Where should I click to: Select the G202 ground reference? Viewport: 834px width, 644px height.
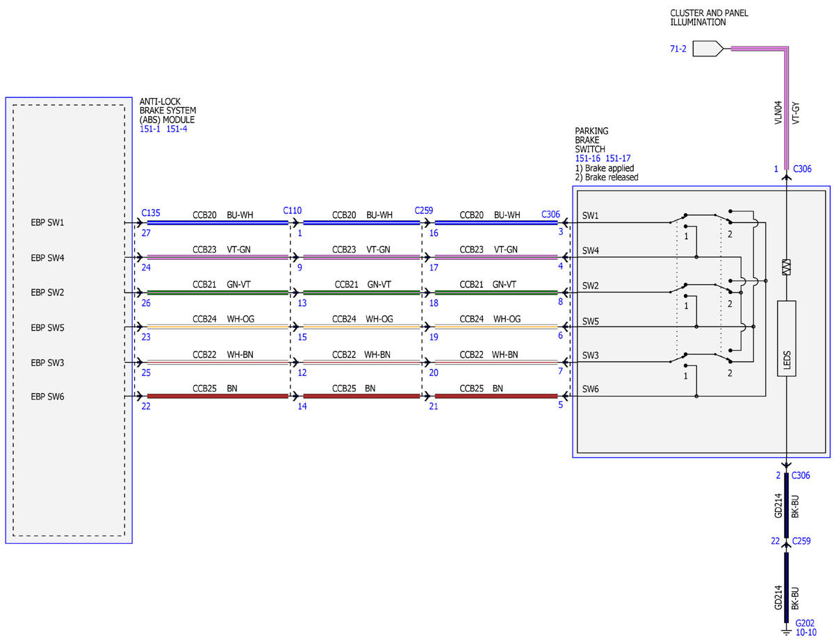point(806,623)
